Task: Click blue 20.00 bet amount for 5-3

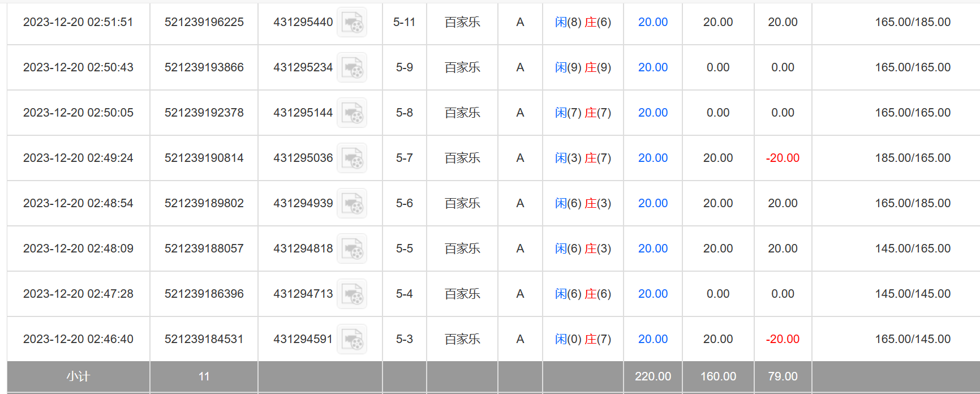Action: pos(653,339)
